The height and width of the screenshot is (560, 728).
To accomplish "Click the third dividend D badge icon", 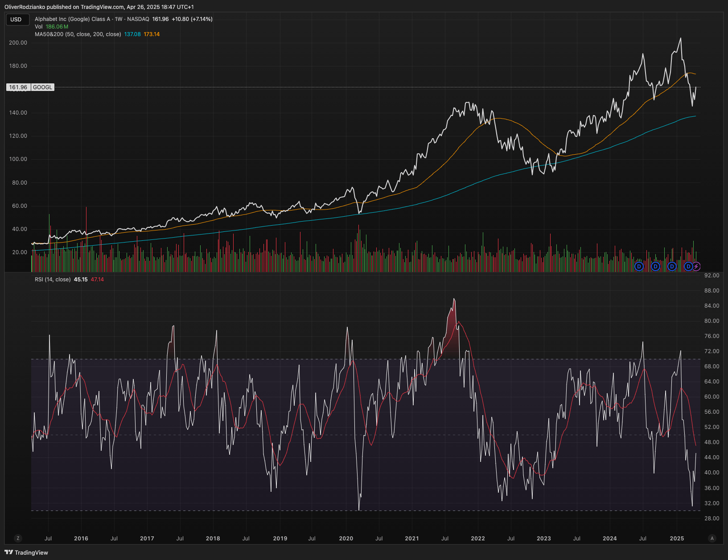I will [x=671, y=266].
